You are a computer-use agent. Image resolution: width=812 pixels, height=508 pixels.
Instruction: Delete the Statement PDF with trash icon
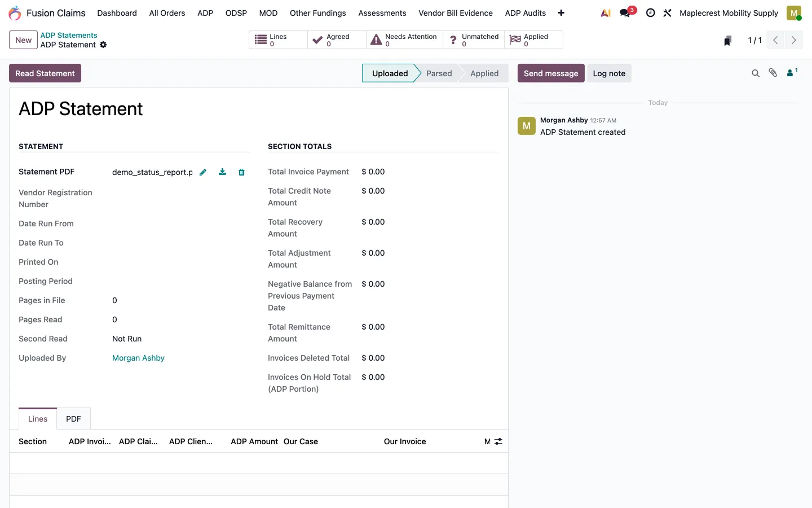point(241,172)
